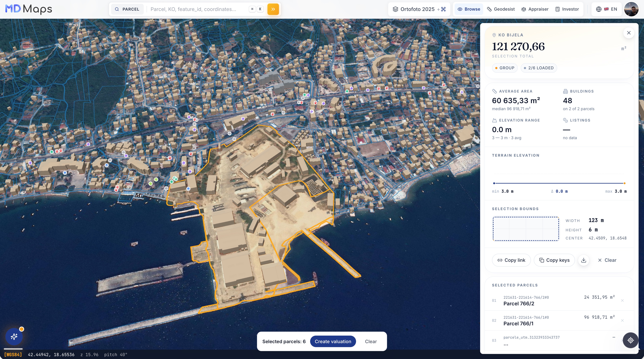Screen dimensions: 644x359
Task: Click the KO BIJELA location label
Action: (x=511, y=35)
